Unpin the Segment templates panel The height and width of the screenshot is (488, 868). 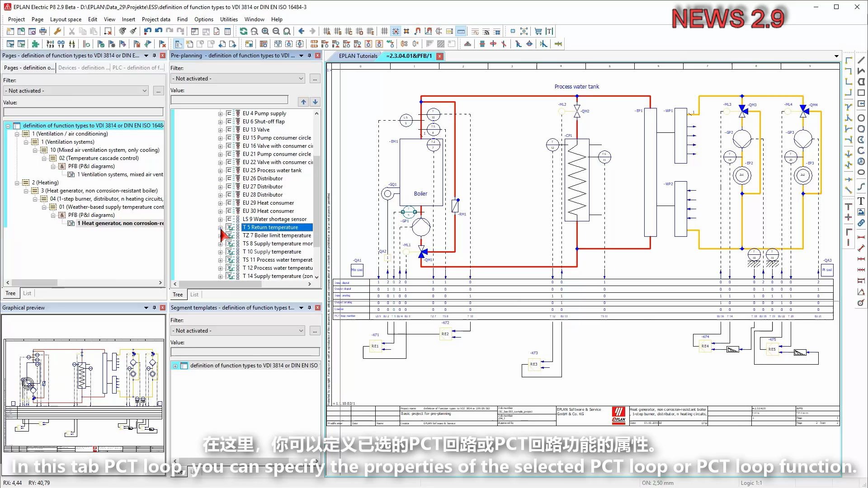(x=309, y=308)
